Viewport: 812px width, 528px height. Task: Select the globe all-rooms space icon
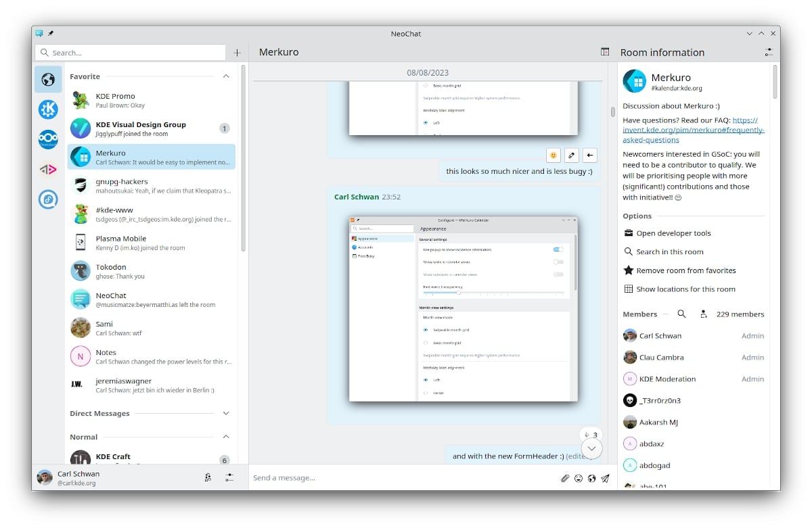pyautogui.click(x=48, y=80)
